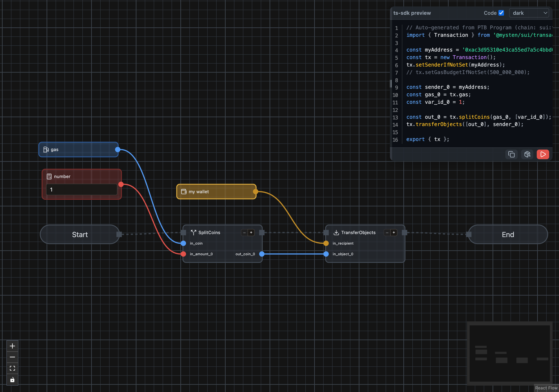Zoom out with the minus control
Viewport: 559px width, 392px height.
(12, 357)
